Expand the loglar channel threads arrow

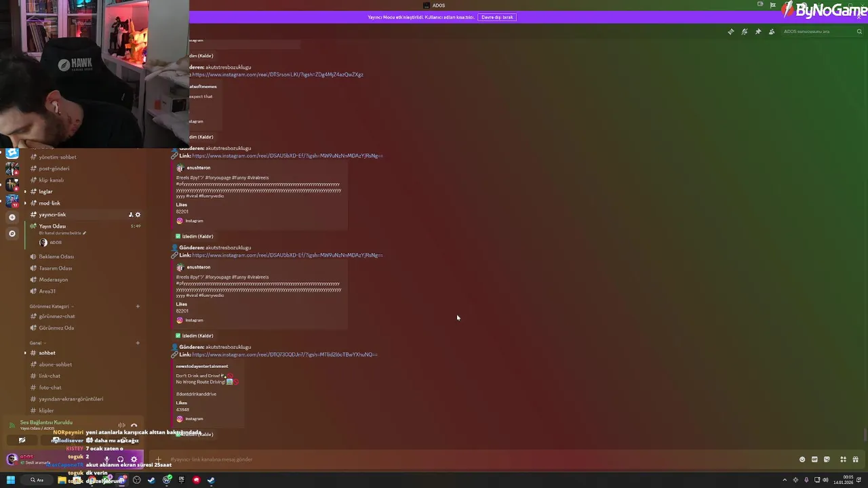click(25, 192)
